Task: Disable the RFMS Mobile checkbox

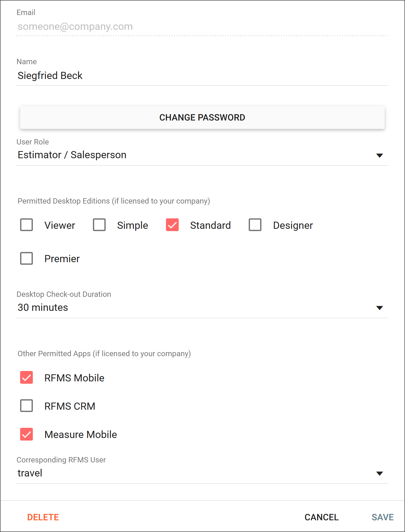Action: coord(26,377)
